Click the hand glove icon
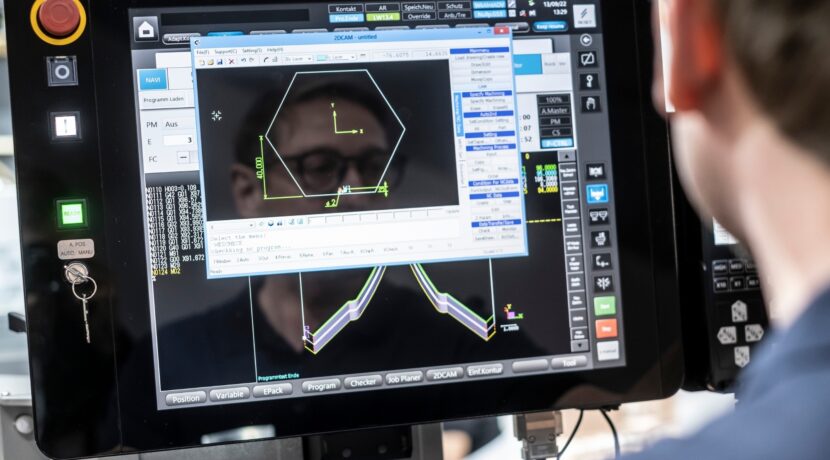The height and width of the screenshot is (460, 830). click(x=590, y=103)
